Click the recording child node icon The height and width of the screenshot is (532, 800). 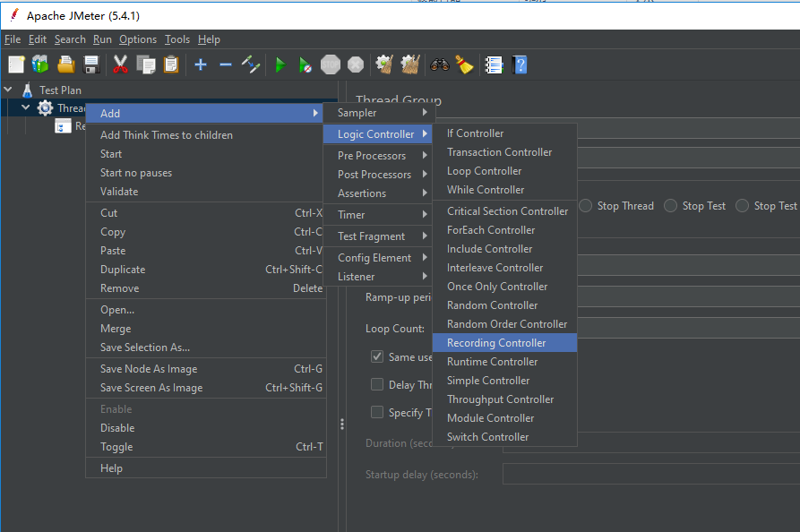(x=63, y=126)
